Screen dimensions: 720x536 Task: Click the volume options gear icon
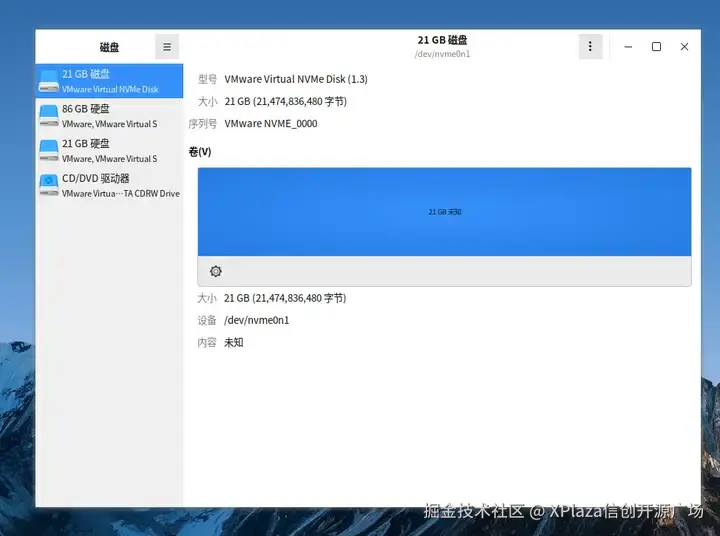[215, 271]
